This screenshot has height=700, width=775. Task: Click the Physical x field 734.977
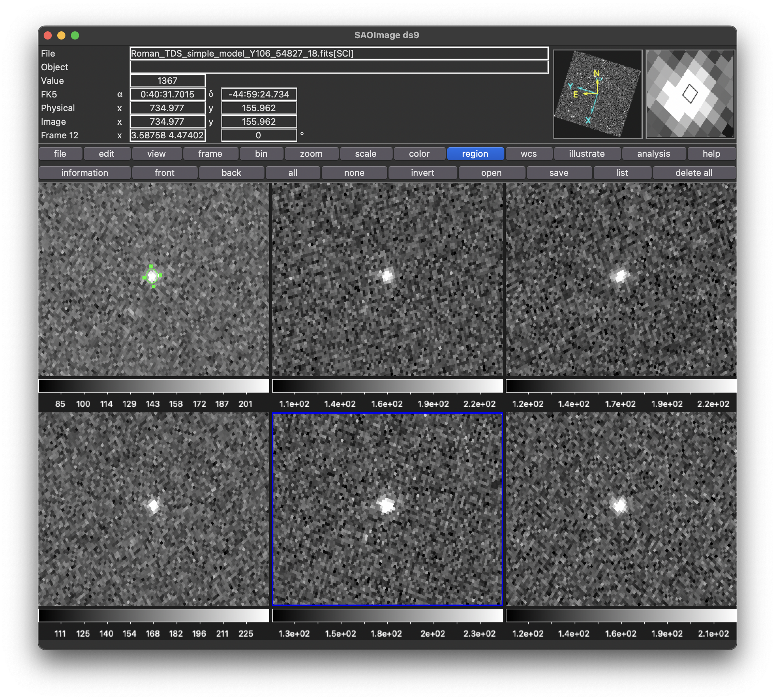(x=168, y=108)
